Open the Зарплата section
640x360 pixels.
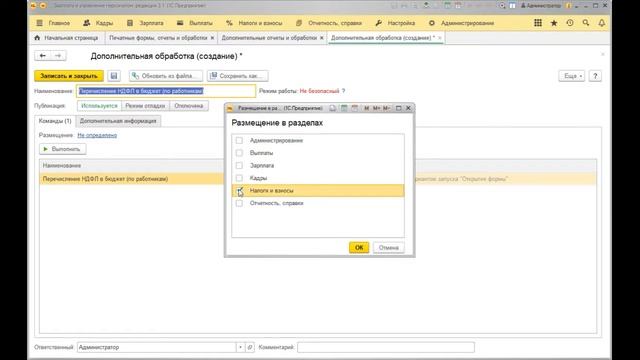145,23
